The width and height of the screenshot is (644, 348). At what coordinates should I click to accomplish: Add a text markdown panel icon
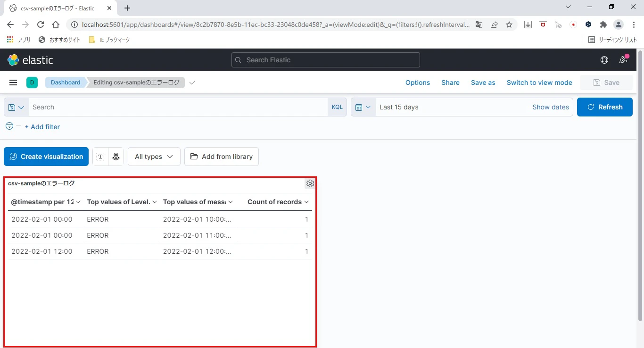click(100, 157)
